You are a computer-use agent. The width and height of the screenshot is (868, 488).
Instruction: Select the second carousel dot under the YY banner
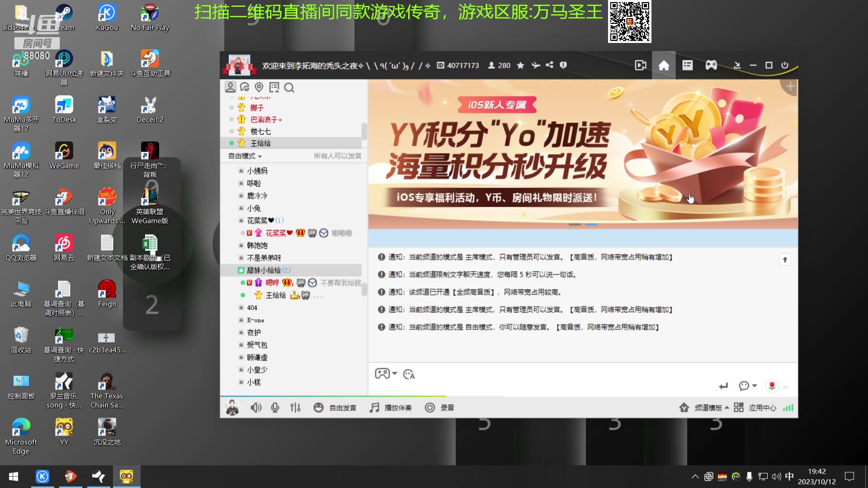(x=591, y=224)
